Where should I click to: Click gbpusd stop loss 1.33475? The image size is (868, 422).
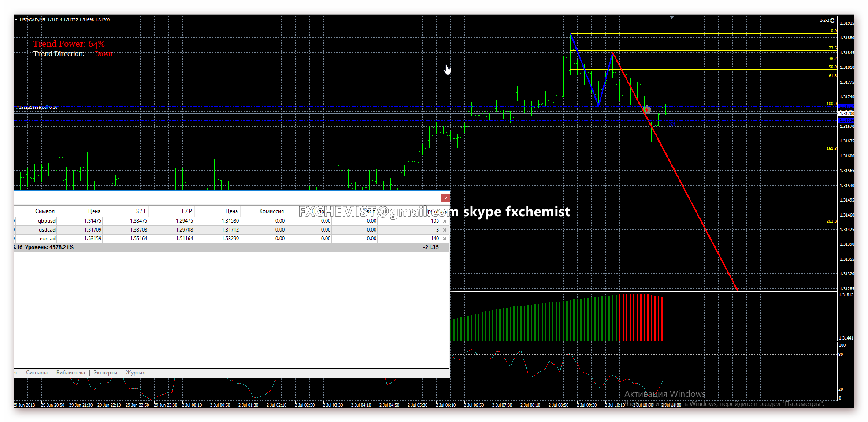coord(138,221)
